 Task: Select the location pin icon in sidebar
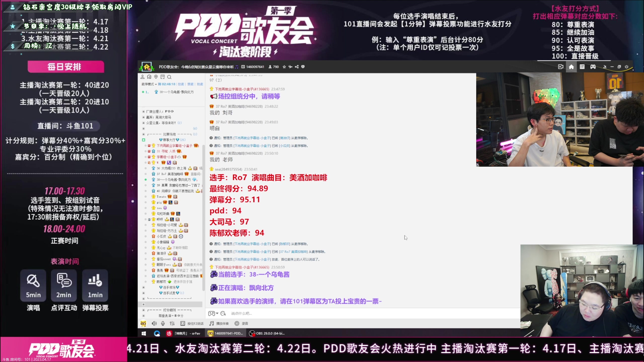(x=156, y=77)
